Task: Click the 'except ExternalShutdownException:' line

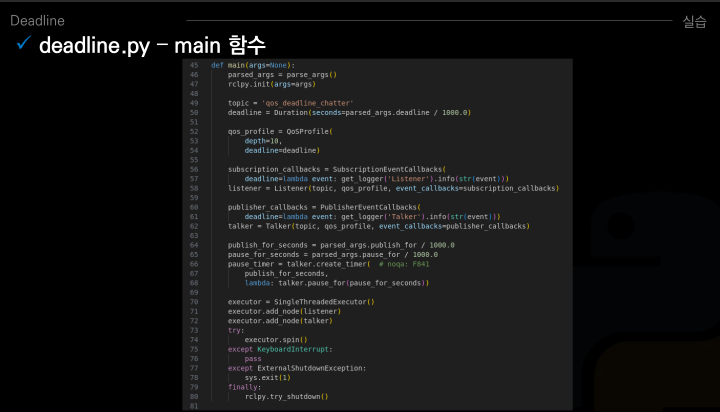Action: point(297,368)
